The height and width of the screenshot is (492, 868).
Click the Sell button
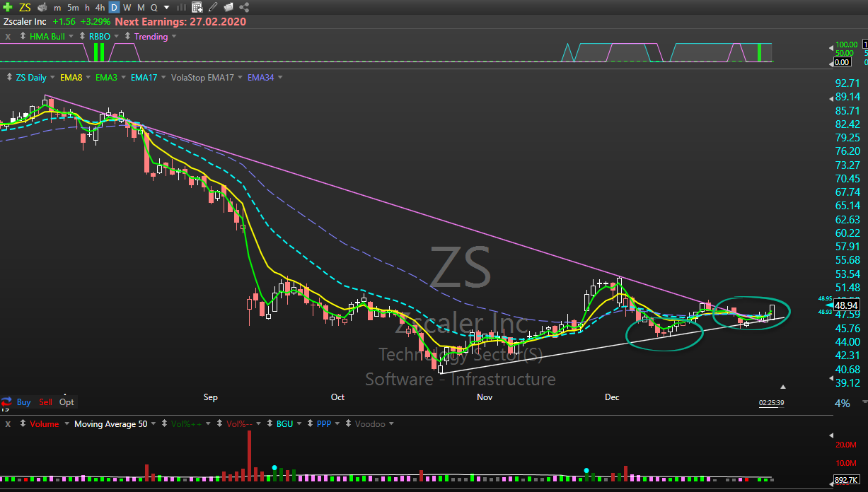pyautogui.click(x=45, y=402)
